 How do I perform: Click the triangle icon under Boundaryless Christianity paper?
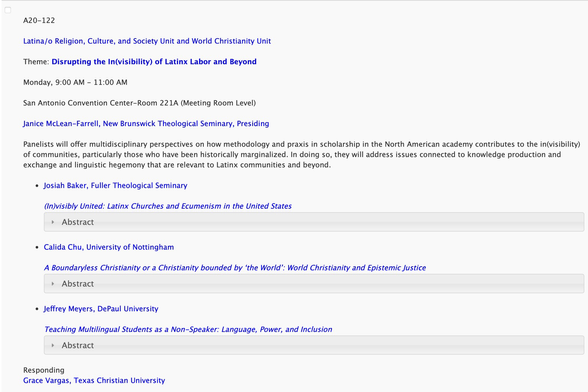pyautogui.click(x=53, y=284)
